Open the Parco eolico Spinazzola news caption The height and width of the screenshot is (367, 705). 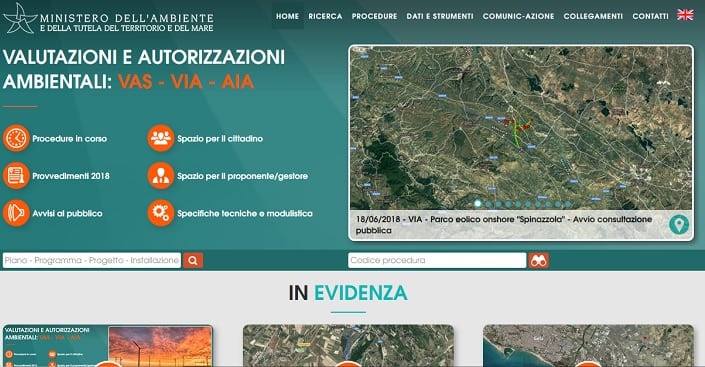pyautogui.click(x=504, y=224)
